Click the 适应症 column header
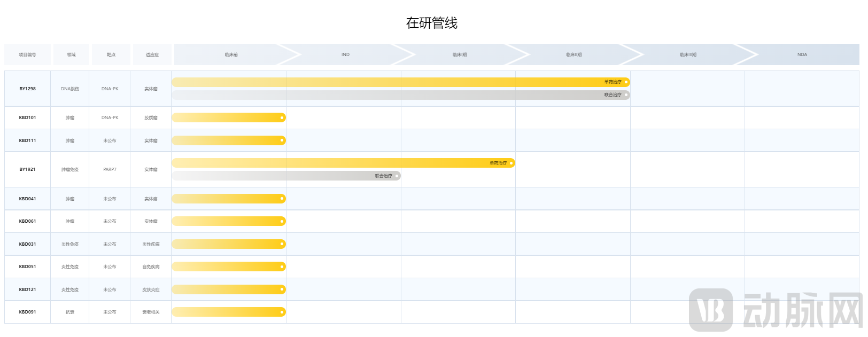The height and width of the screenshot is (337, 868). (152, 54)
